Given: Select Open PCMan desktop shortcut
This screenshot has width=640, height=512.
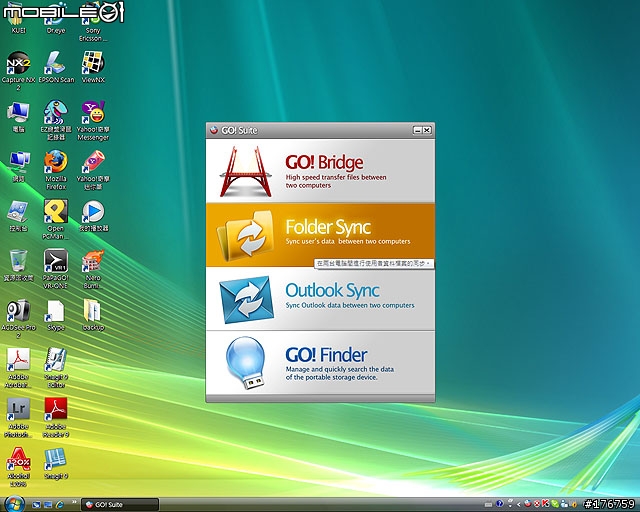Looking at the screenshot, I should [56, 220].
